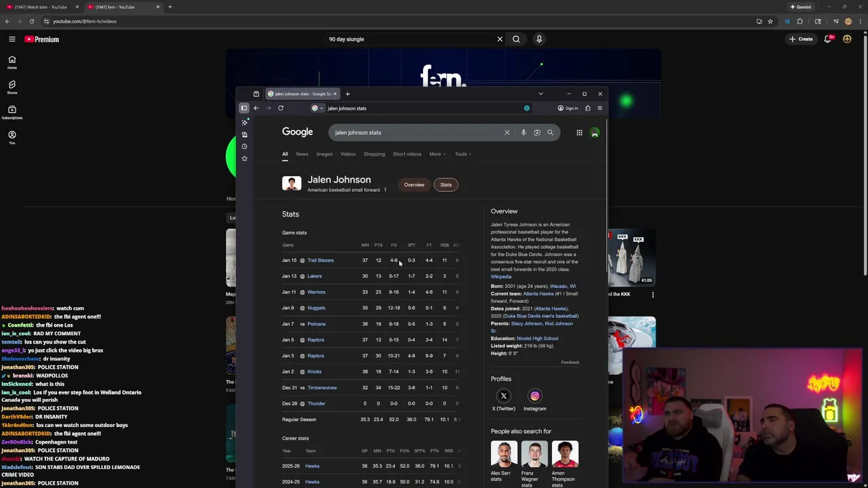Search by image with Google Lens
Viewport: 868px width, 488px height.
coord(537,133)
